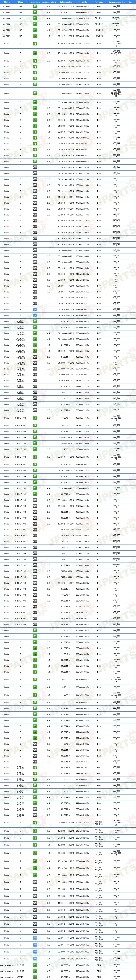Click Hy hybrid icon in BMW 5 250kW / 340KM row

tap(35, 315)
